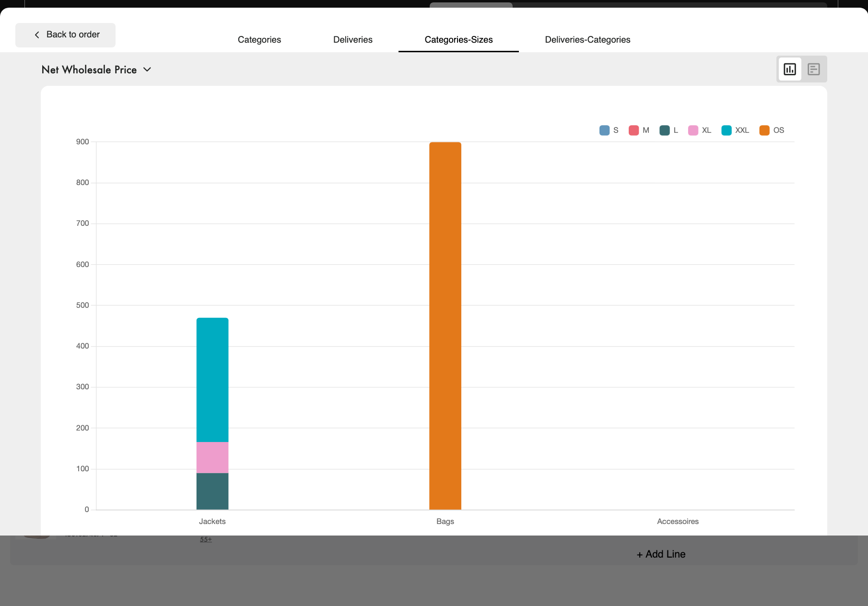This screenshot has width=868, height=606.
Task: Switch to table list view icon
Action: tap(813, 69)
